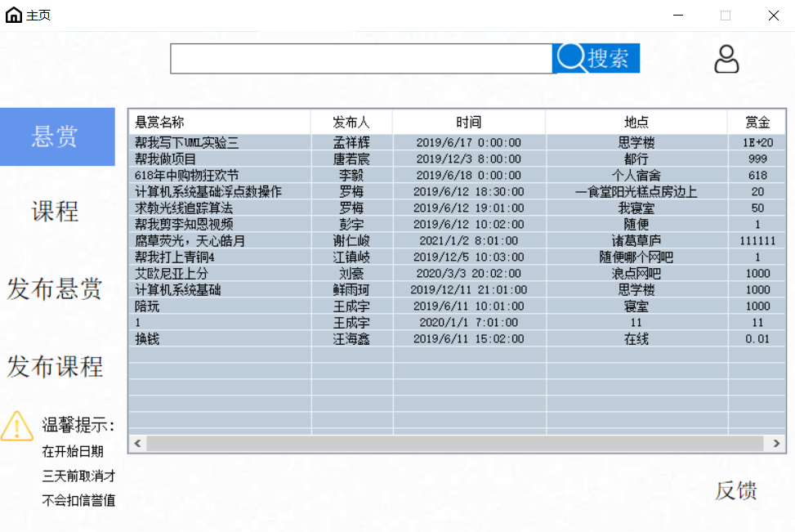Click the 搜索 button label

[609, 58]
